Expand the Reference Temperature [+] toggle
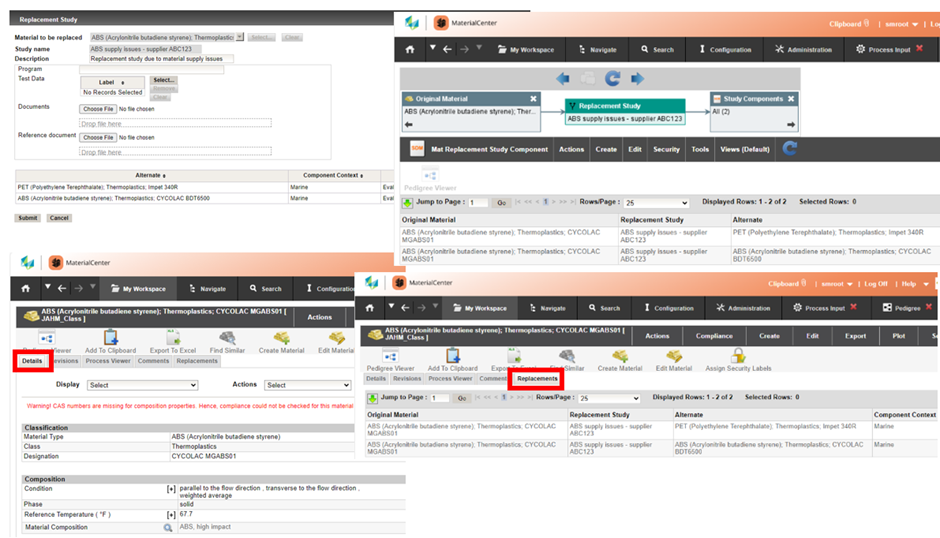 point(171,515)
